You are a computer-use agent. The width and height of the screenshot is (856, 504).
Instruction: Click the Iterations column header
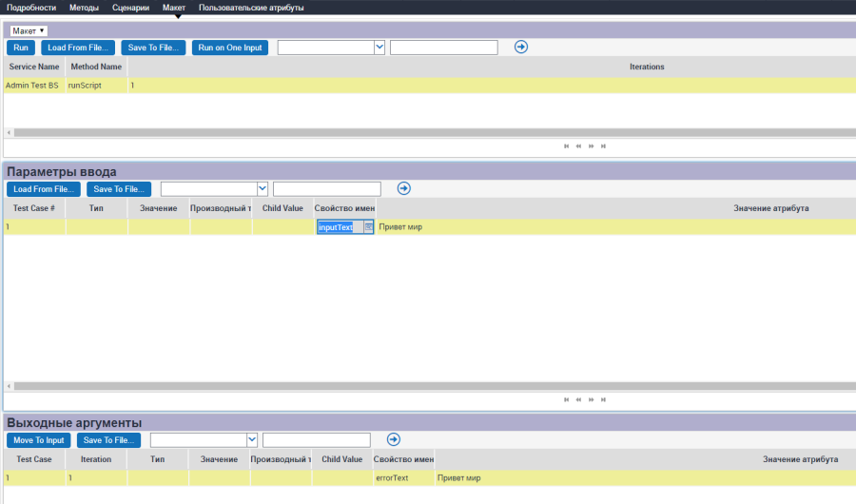pyautogui.click(x=647, y=67)
